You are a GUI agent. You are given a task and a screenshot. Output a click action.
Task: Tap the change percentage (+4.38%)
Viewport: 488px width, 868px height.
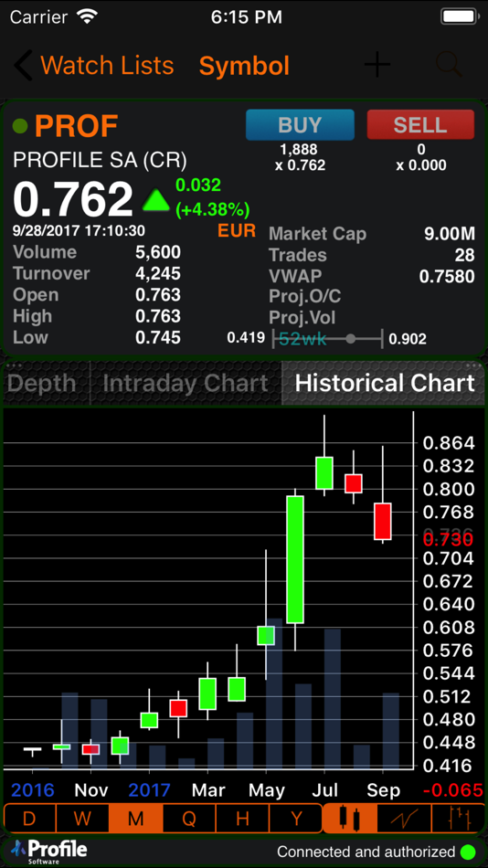pos(213,210)
